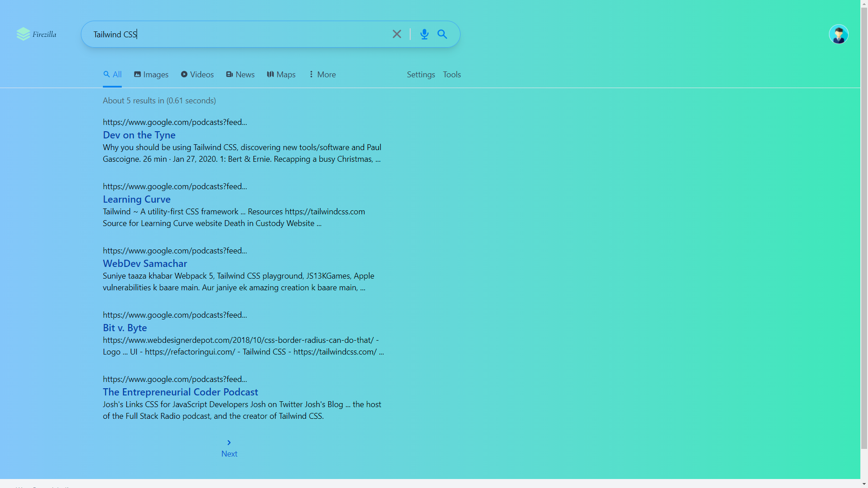Switch to the Images tab
The height and width of the screenshot is (488, 868).
pos(151,75)
